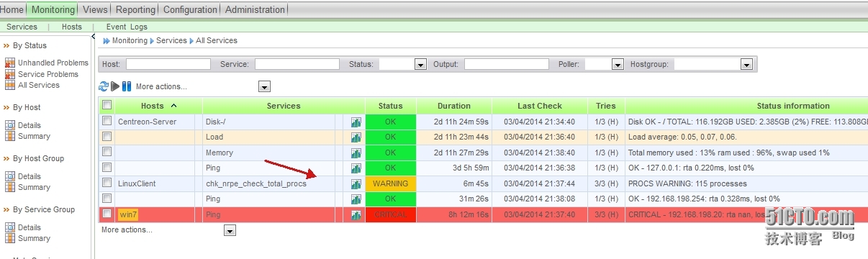Check the LinuxClient Ping row checkbox
Viewport: 868px width, 259px height.
click(107, 198)
